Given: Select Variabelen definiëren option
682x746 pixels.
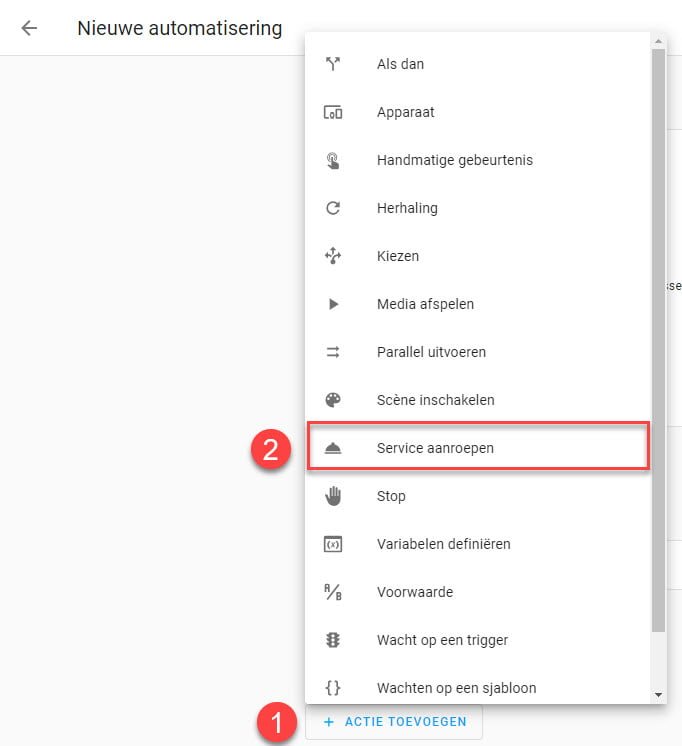Looking at the screenshot, I should (478, 544).
